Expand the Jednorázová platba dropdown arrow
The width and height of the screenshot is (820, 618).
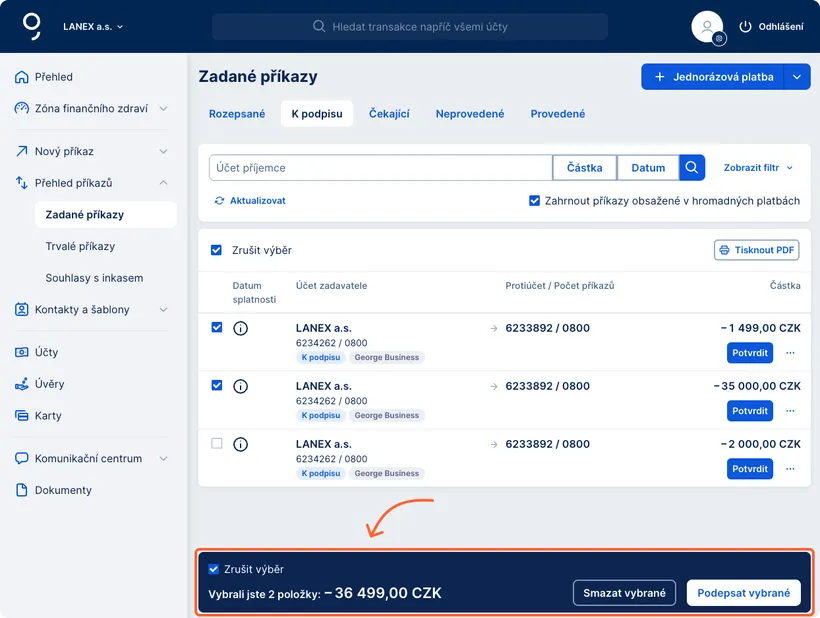point(797,77)
